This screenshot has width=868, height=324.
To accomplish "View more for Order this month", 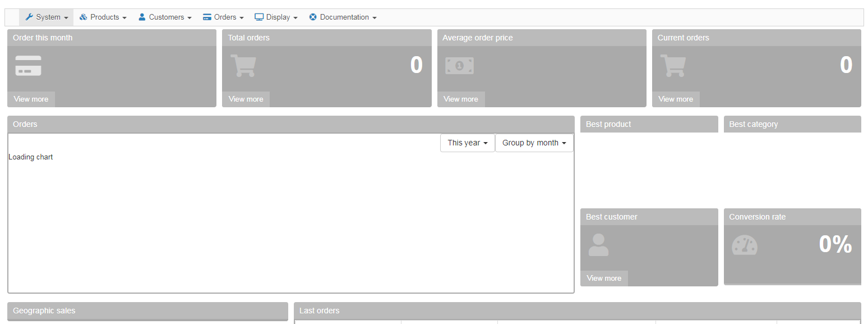I will (31, 99).
